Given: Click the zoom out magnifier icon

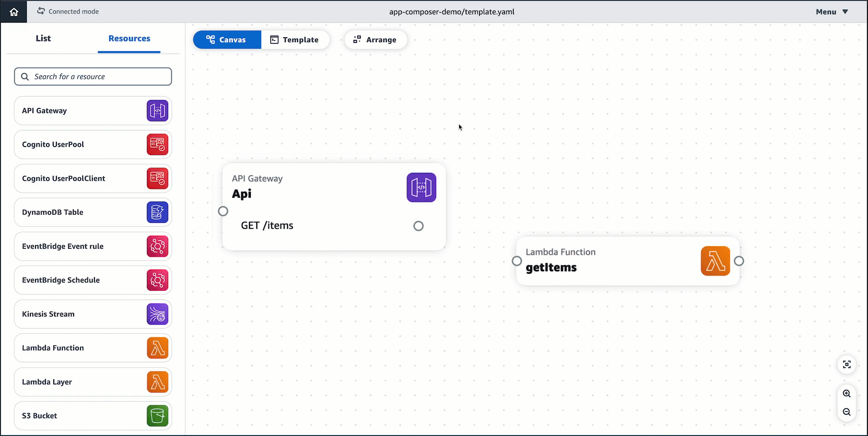Looking at the screenshot, I should click(x=847, y=412).
